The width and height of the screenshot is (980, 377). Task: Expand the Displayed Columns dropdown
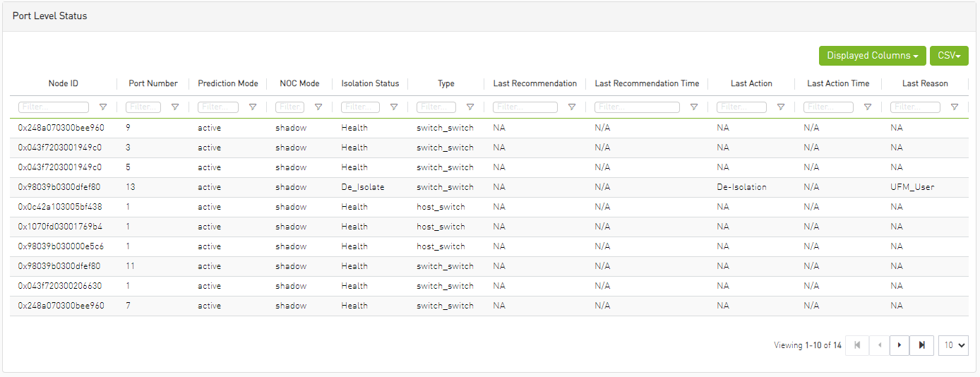click(x=872, y=56)
